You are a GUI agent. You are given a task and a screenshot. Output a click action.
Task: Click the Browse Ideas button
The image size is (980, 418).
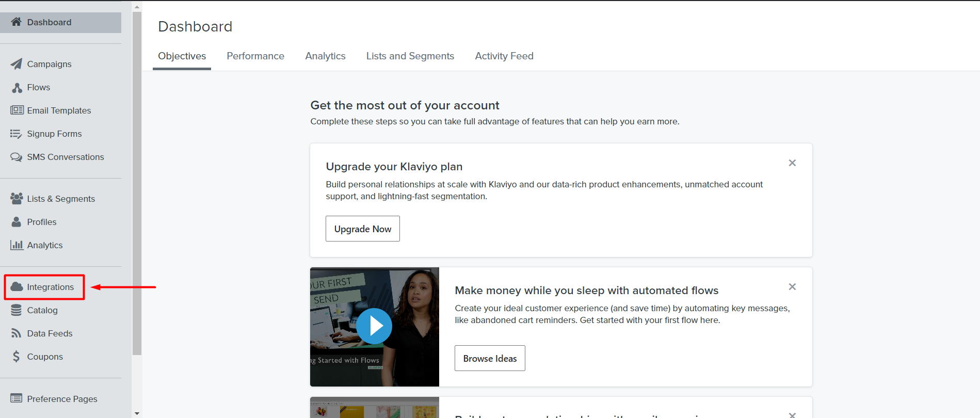pos(490,358)
